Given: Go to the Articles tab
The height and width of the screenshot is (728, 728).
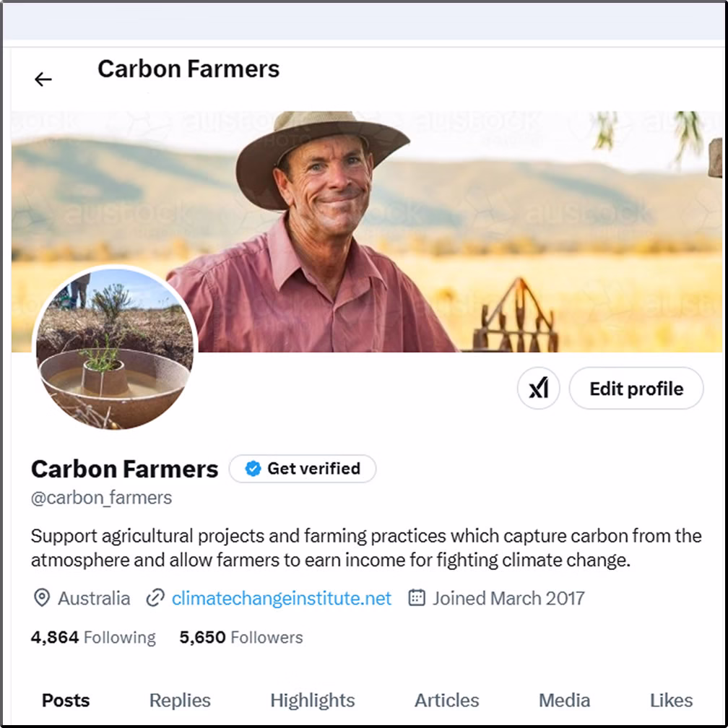Looking at the screenshot, I should pos(446,700).
